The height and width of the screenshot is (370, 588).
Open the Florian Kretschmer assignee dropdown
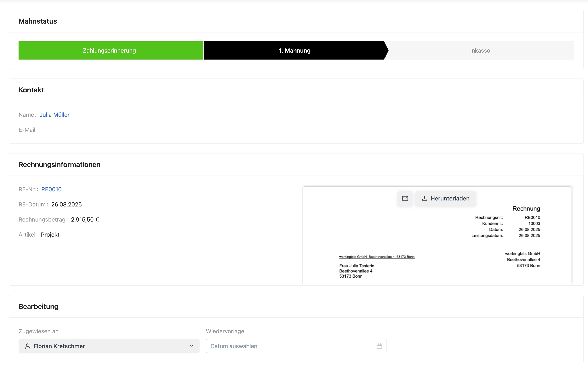click(109, 346)
